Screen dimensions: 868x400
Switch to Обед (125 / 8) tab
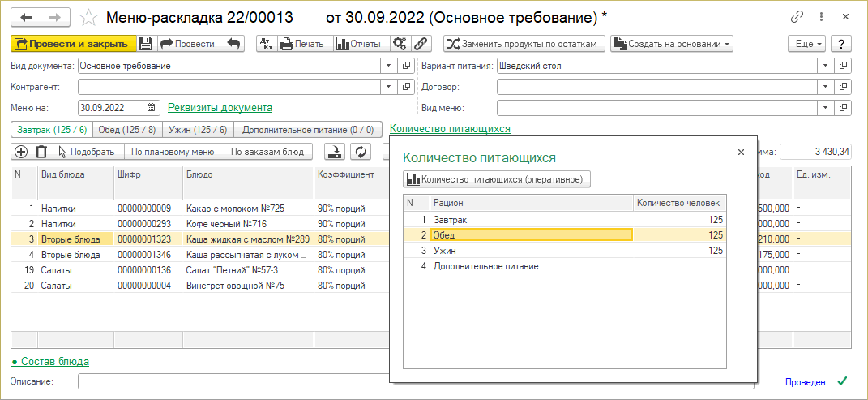[127, 130]
